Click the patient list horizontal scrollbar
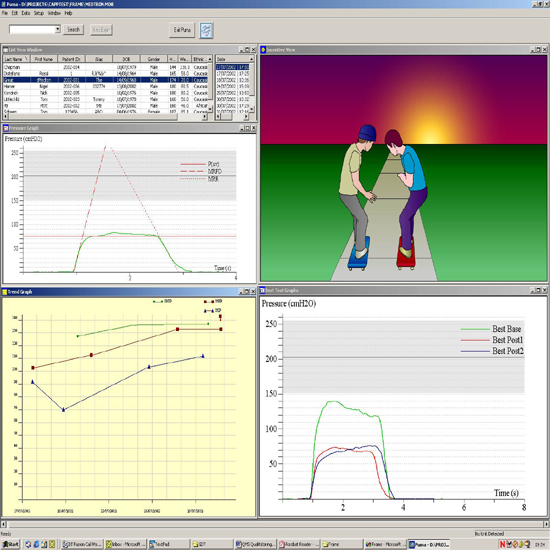Viewport: 550px width, 550px height. [105, 116]
